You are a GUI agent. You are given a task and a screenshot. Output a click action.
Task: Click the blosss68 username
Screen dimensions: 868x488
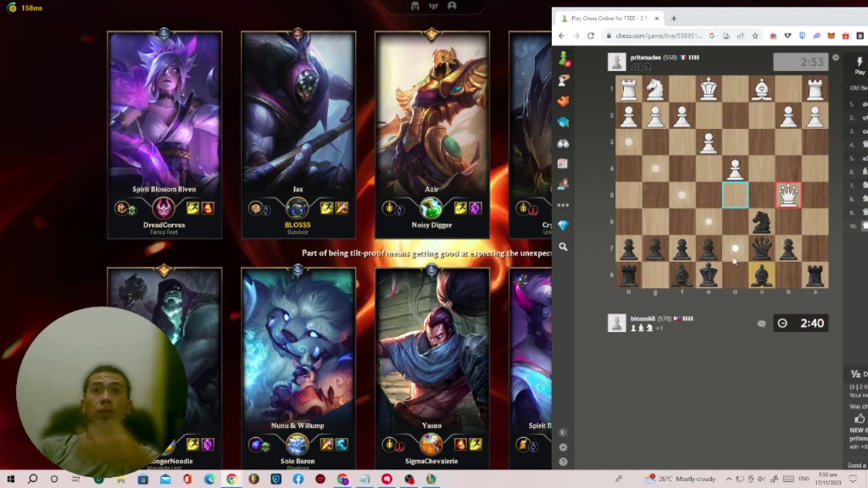click(x=643, y=319)
